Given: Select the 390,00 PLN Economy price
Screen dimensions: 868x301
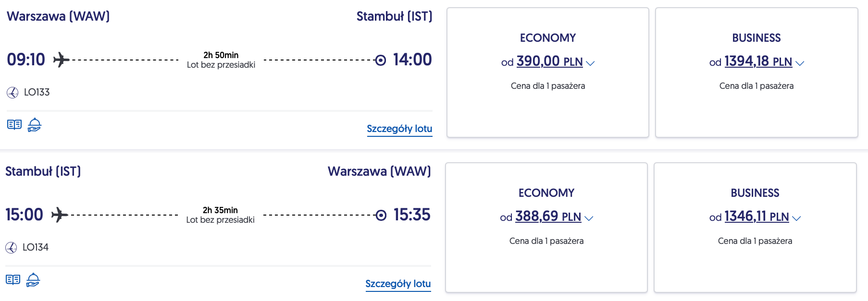Looking at the screenshot, I should 549,61.
